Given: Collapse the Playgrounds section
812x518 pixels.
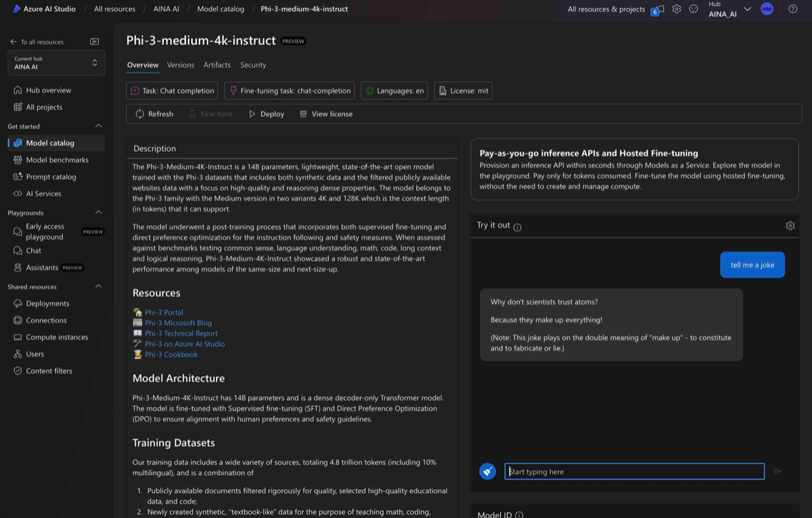Looking at the screenshot, I should coord(98,213).
